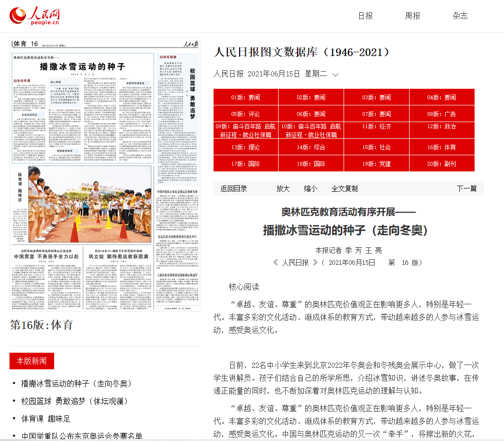The image size is (504, 441).
Task: Click 返回目录 to return to index
Action: (x=233, y=188)
